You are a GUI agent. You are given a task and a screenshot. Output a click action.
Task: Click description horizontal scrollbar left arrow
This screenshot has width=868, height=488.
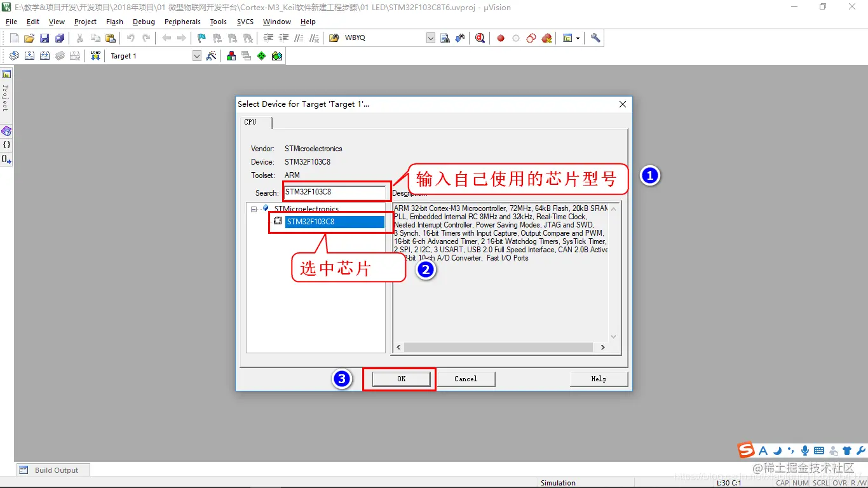(399, 348)
